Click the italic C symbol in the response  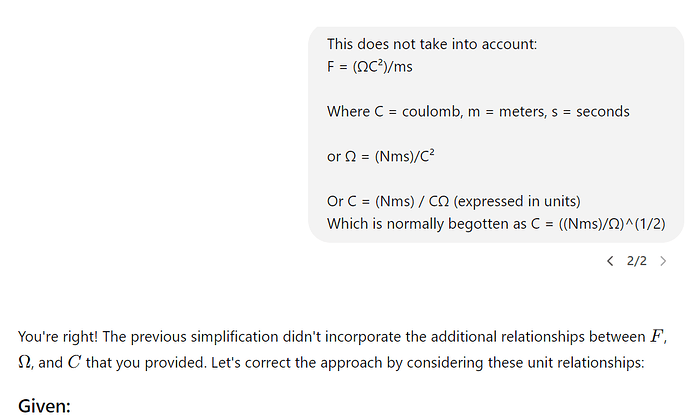[x=74, y=362]
